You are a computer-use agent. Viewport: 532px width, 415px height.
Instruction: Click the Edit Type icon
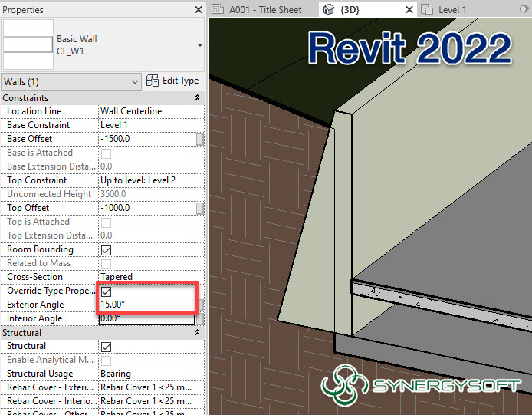[x=152, y=81]
